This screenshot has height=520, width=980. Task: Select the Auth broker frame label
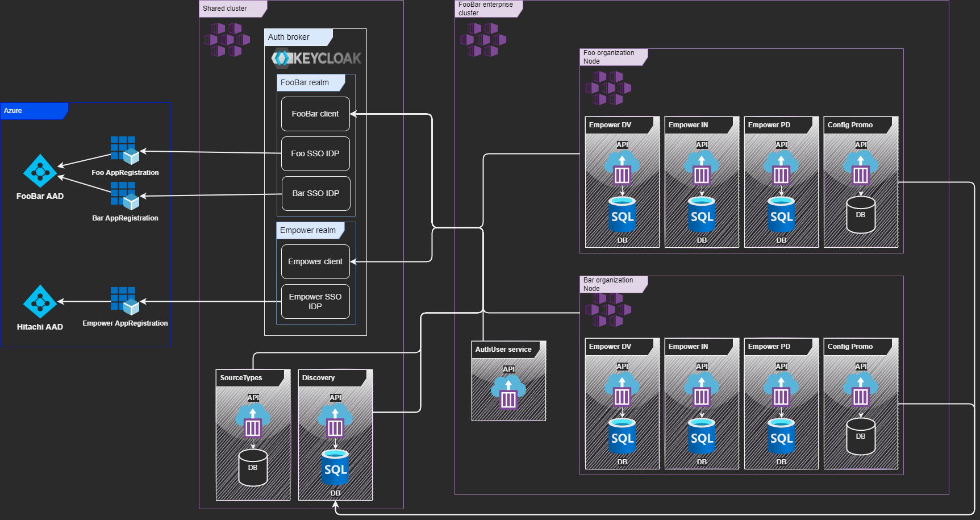[298, 37]
